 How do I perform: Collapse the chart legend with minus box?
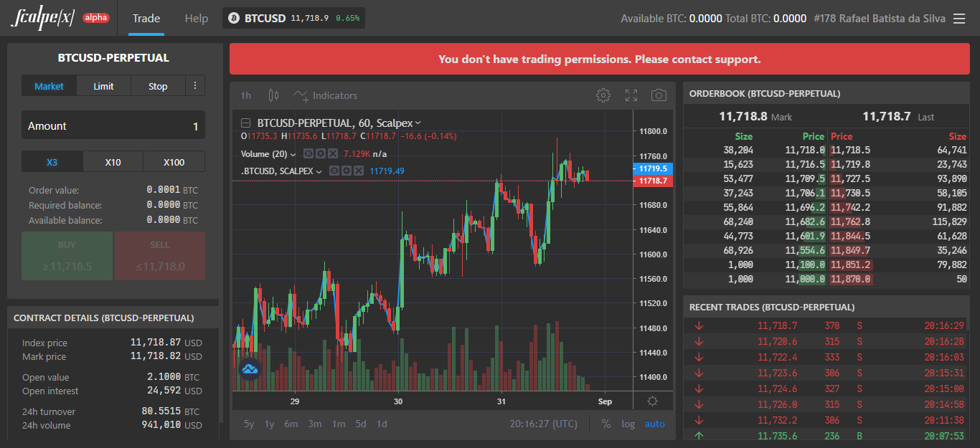(x=245, y=123)
